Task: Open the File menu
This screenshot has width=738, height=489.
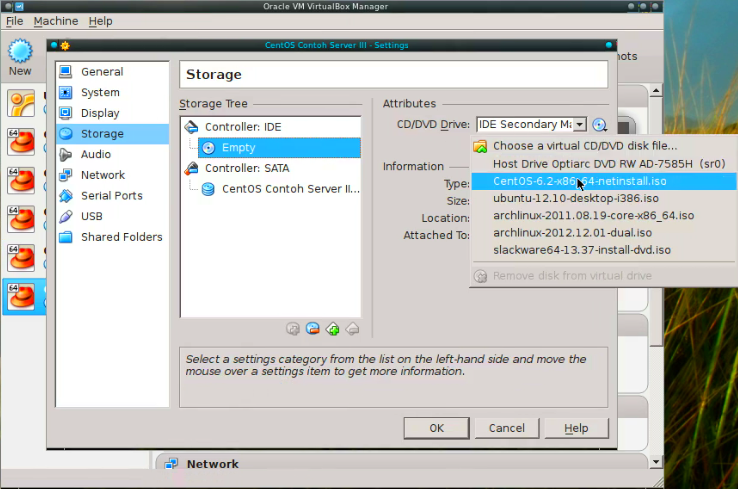Action: tap(15, 21)
